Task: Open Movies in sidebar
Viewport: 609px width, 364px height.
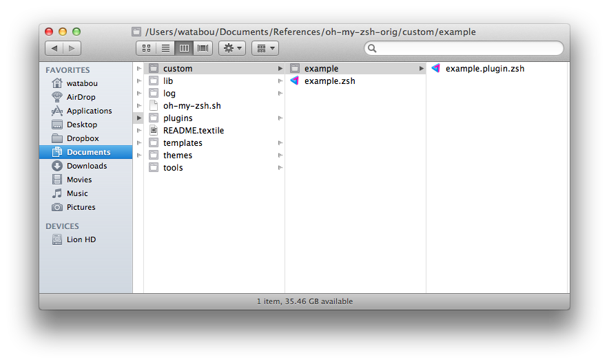Action: (x=86, y=180)
